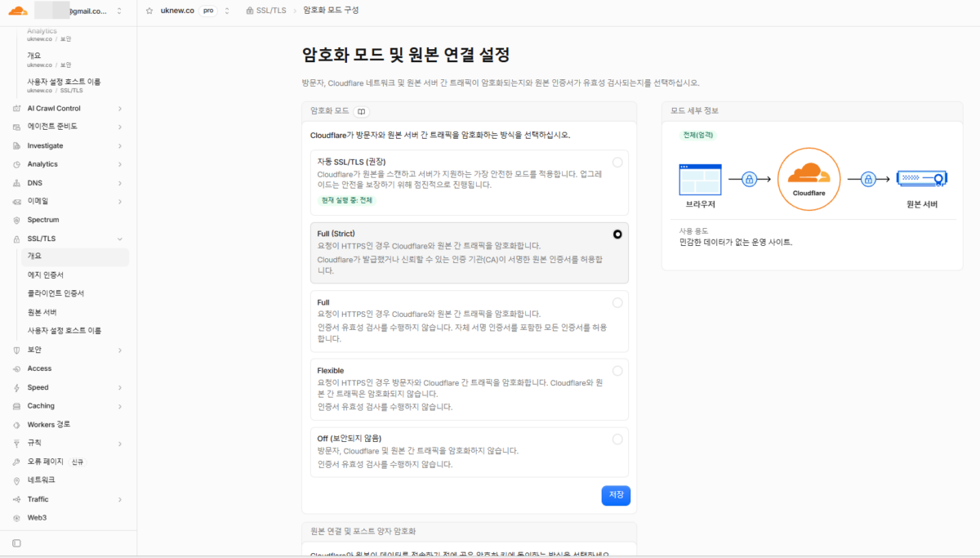Click the lock icon in the SSL/TLS breadcrumb
The height and width of the screenshot is (558, 980).
[249, 11]
